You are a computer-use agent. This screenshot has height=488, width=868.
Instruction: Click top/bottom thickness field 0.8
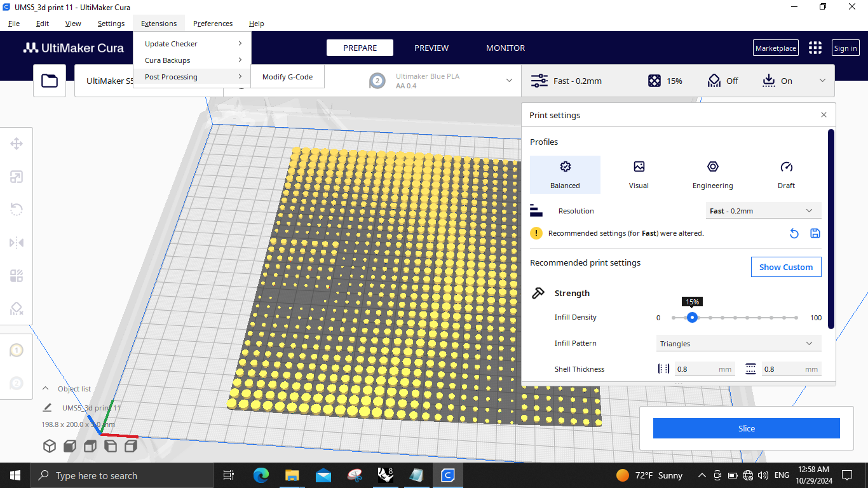[x=791, y=369]
